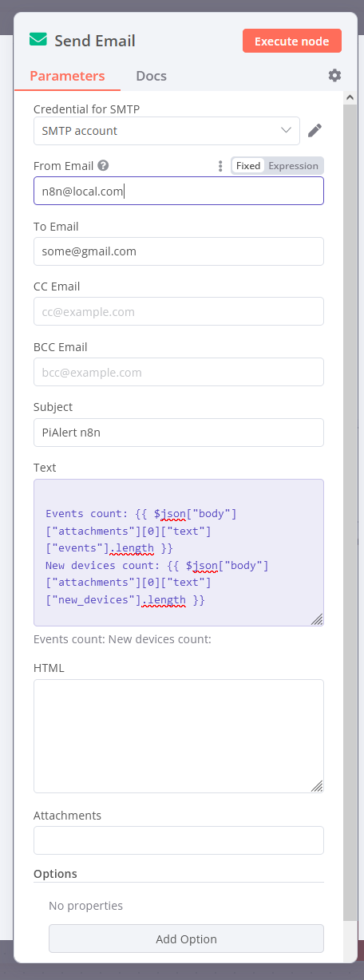Switch to the Parameters tab
This screenshot has width=364, height=980.
point(67,76)
